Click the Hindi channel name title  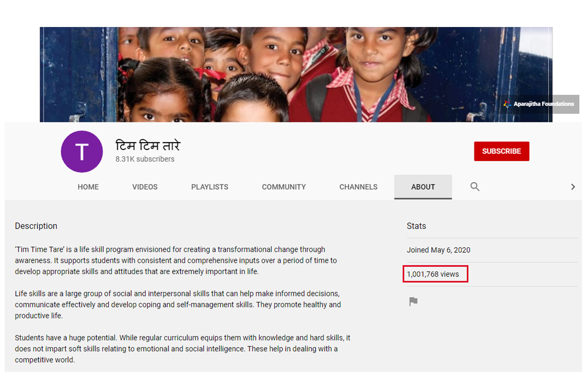[x=148, y=145]
